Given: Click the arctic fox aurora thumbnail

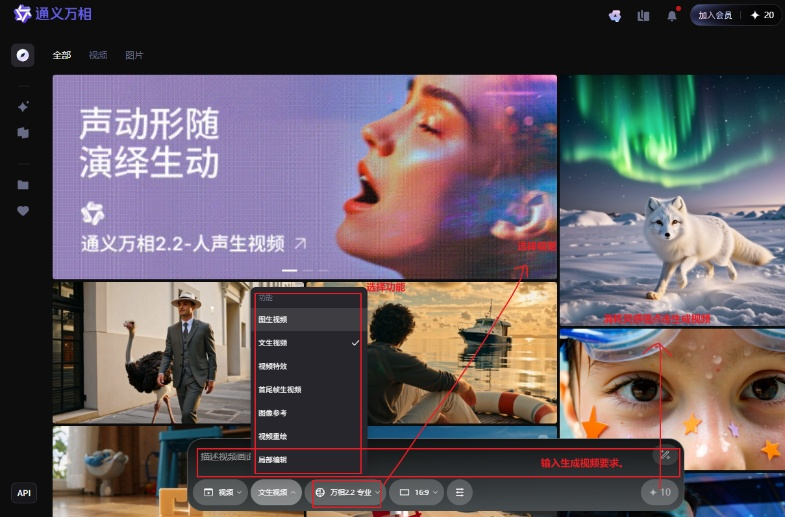Looking at the screenshot, I should (671, 200).
